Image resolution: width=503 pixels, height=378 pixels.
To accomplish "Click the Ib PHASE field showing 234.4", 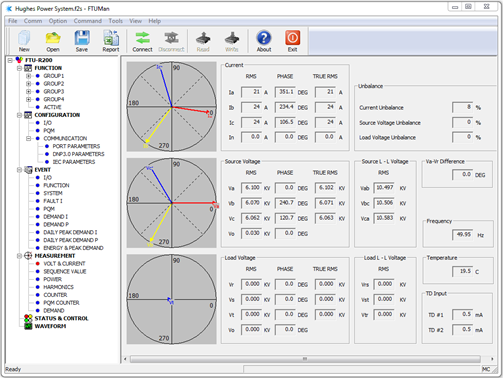I will [285, 107].
